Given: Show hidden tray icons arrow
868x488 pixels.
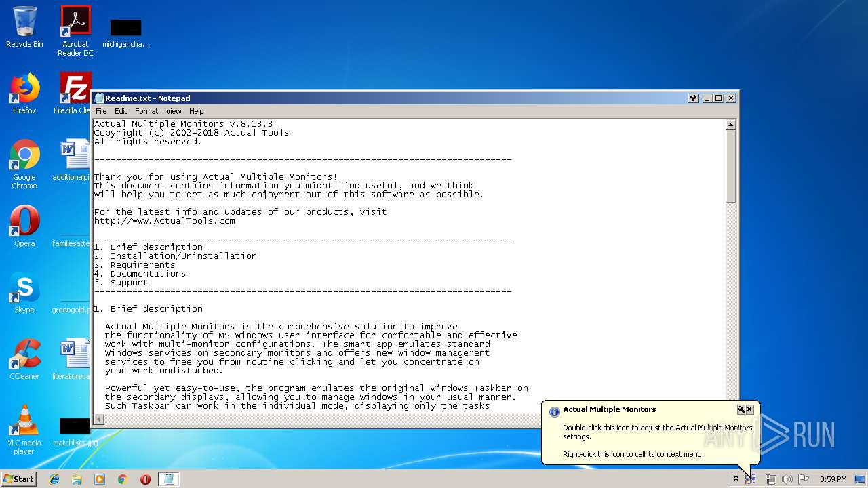Looking at the screenshot, I should tap(735, 479).
